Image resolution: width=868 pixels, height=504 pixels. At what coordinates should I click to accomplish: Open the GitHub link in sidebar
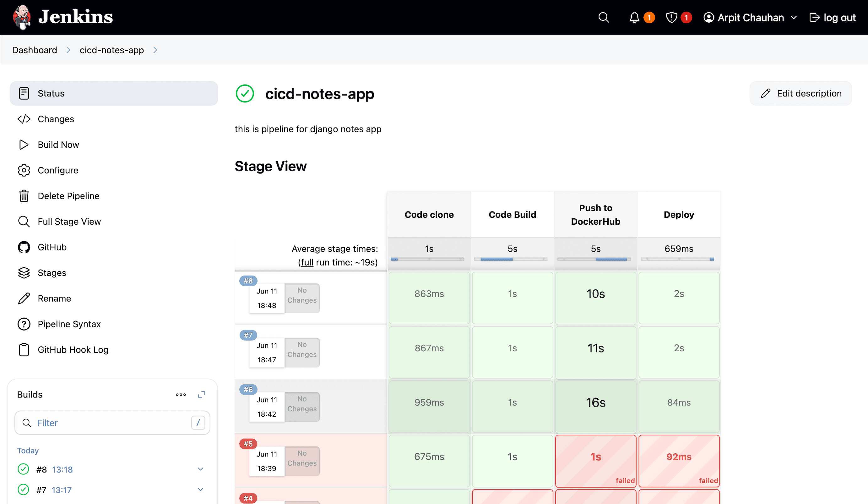[x=52, y=247]
